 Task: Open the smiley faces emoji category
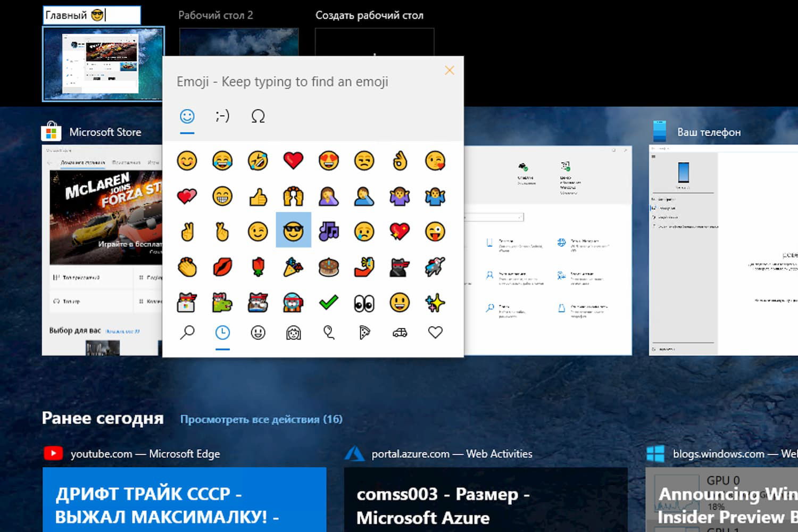coord(258,332)
